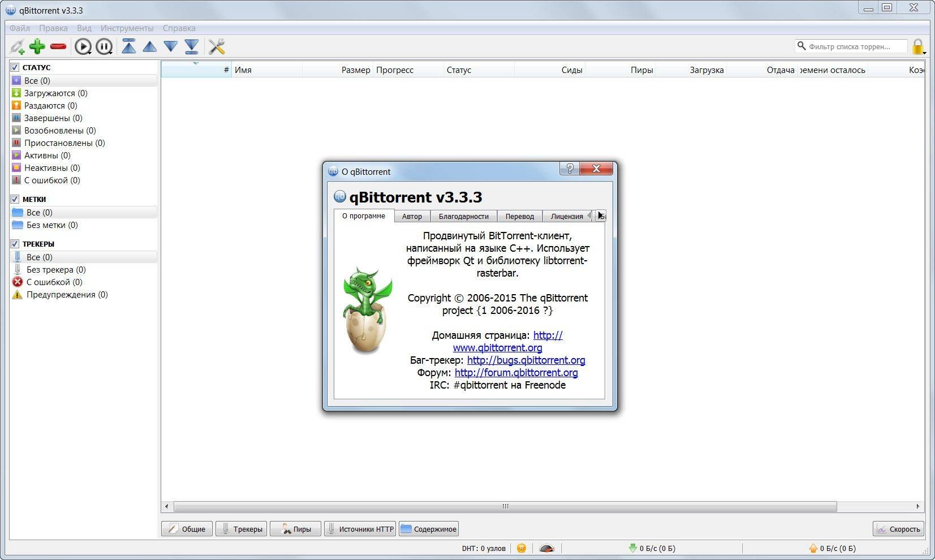Screen dimensions: 935x560
Task: Open settings via wrench and screwdriver icon
Action: (x=217, y=46)
